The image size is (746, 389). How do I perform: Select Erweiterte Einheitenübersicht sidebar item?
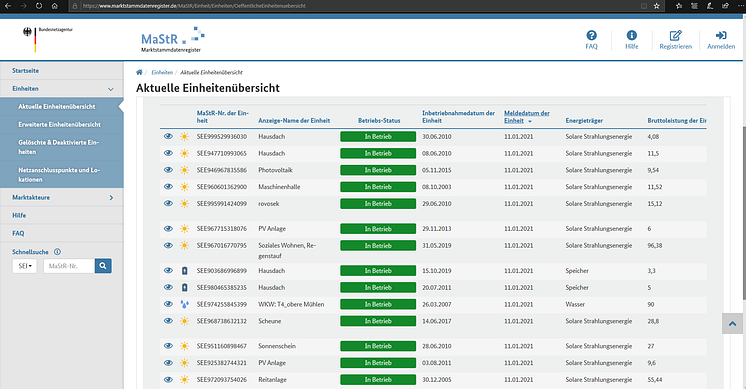click(59, 125)
